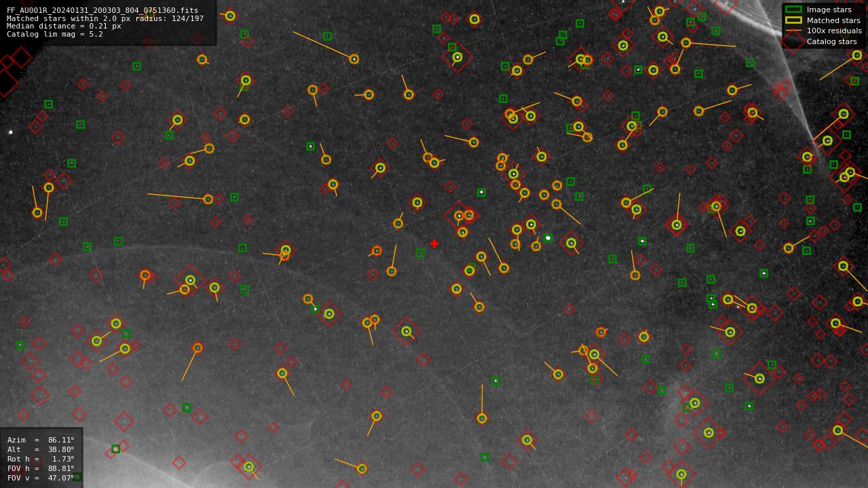The width and height of the screenshot is (868, 488).
Task: Click the yellow Matched stars legend circle
Action: point(793,20)
